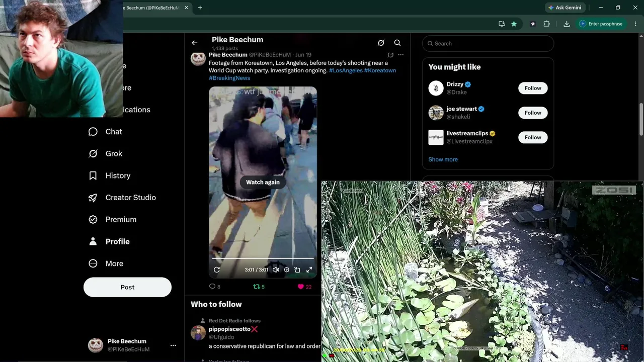Click the Search input field

click(488, 44)
